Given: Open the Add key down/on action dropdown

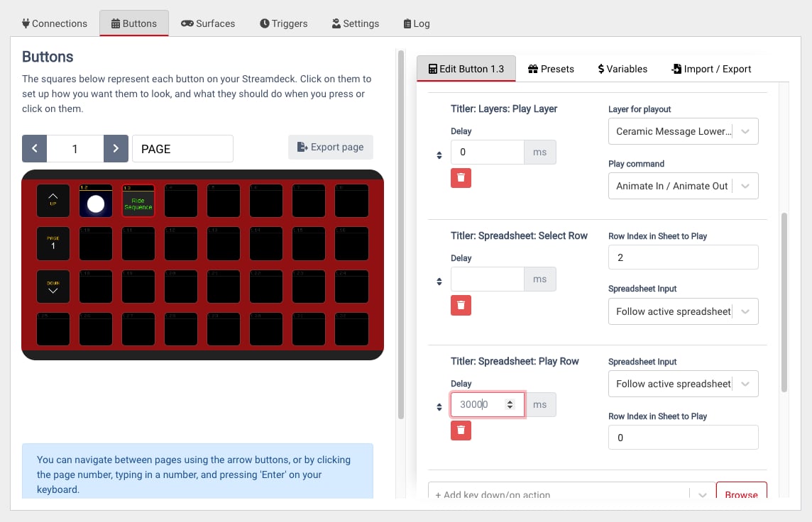Looking at the screenshot, I should tap(571, 491).
